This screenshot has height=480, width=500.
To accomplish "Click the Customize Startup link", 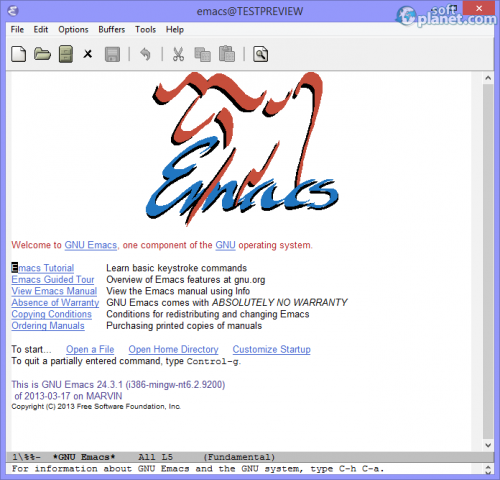I will [272, 349].
